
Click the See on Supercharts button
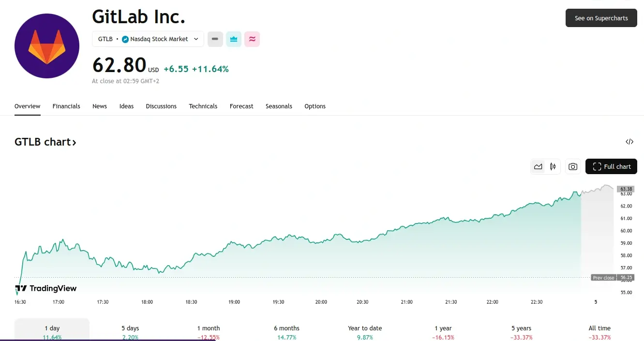(x=601, y=18)
